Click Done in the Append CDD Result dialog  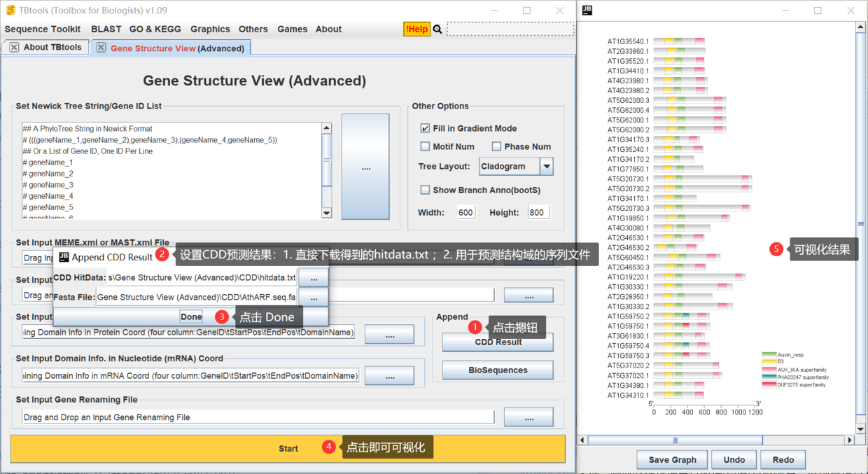click(191, 316)
